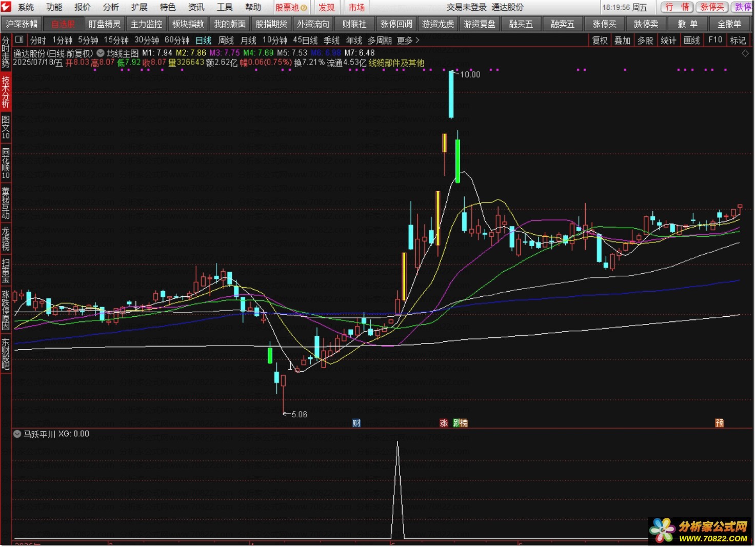The image size is (756, 547).
Task: Open the 特色 menu
Action: (x=168, y=7)
